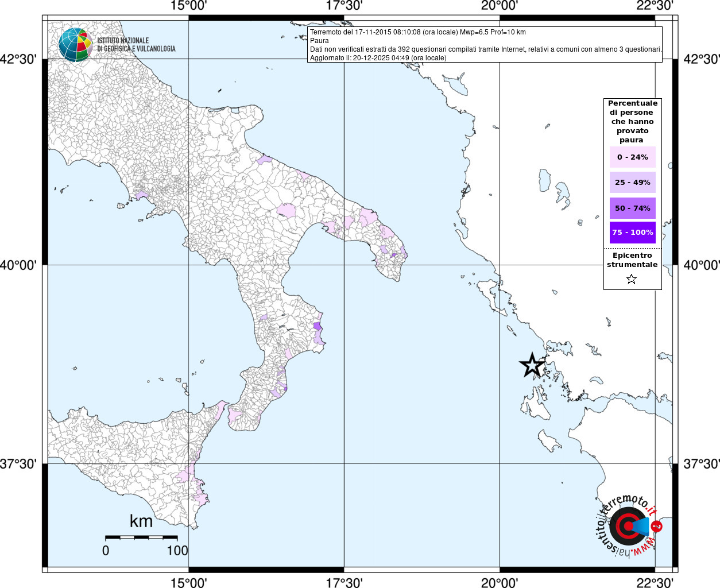The image size is (720, 588).
Task: Click the bottom 15°00' longitude label
Action: click(x=188, y=583)
